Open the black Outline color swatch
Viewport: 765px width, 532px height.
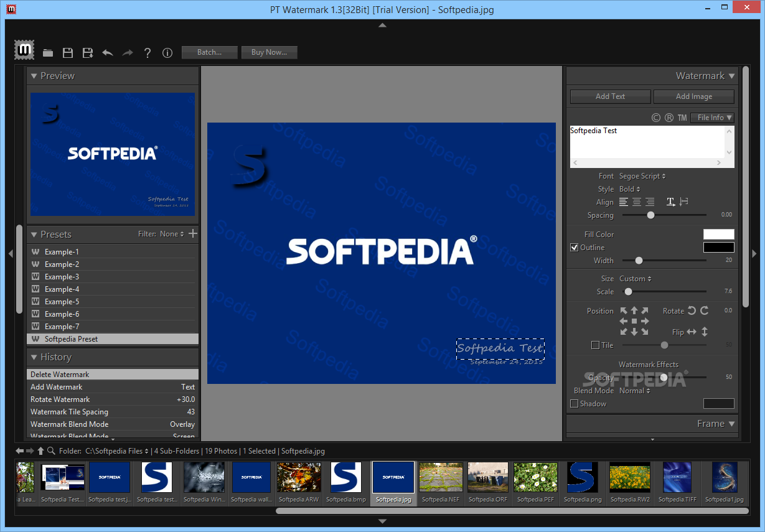[719, 248]
